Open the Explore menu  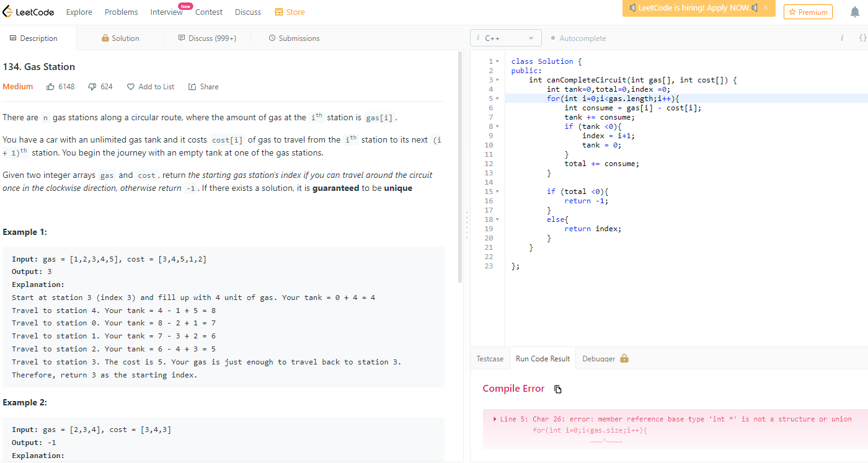click(x=79, y=12)
